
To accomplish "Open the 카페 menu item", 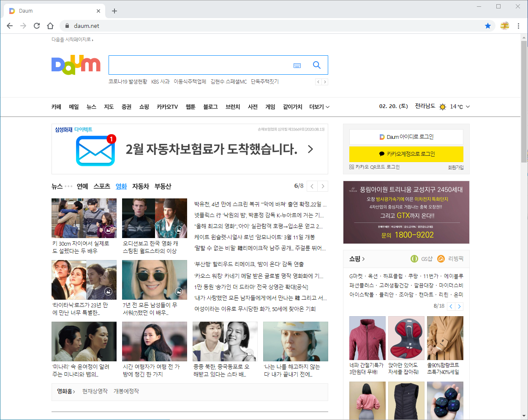I will tap(56, 107).
